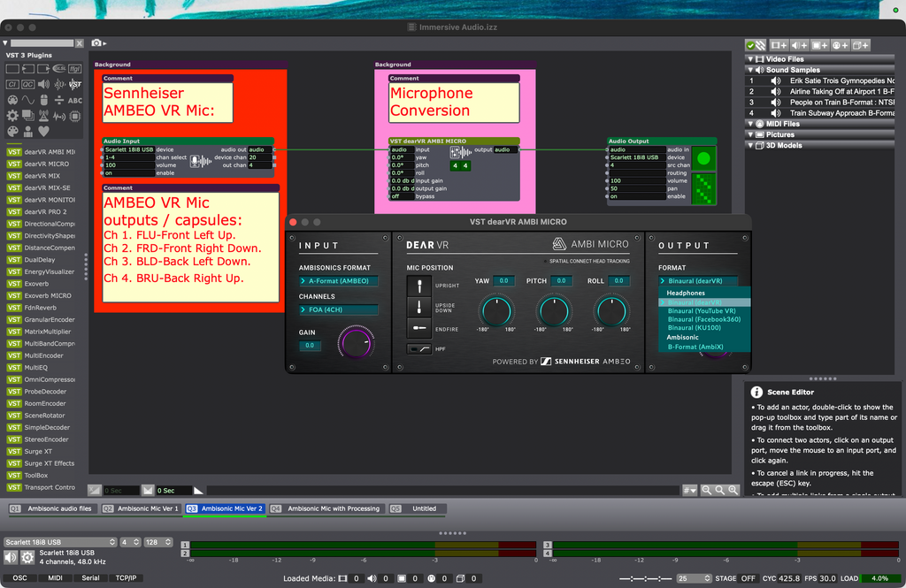Screen dimensions: 906x588
Task: Open the Core Image (CI) actors group
Action: [x=12, y=84]
